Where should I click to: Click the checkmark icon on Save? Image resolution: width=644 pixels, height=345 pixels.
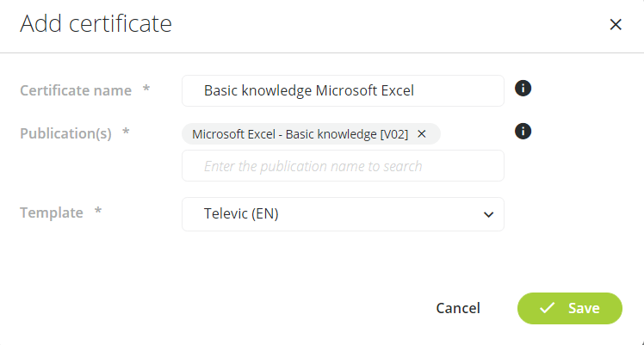pos(547,308)
